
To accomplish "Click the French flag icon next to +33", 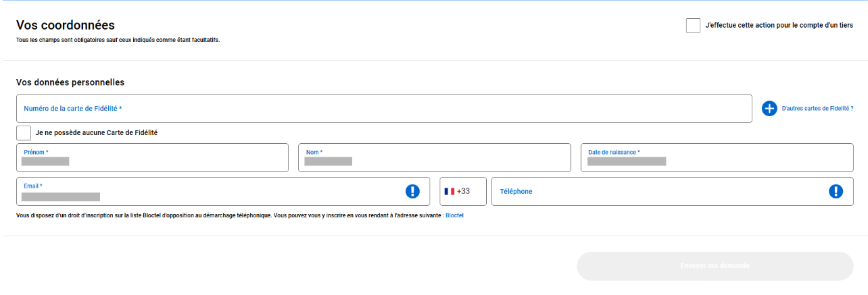I will (x=450, y=192).
